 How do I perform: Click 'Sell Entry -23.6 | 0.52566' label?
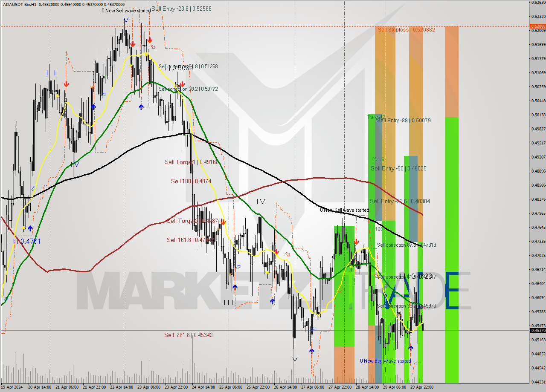pos(181,9)
